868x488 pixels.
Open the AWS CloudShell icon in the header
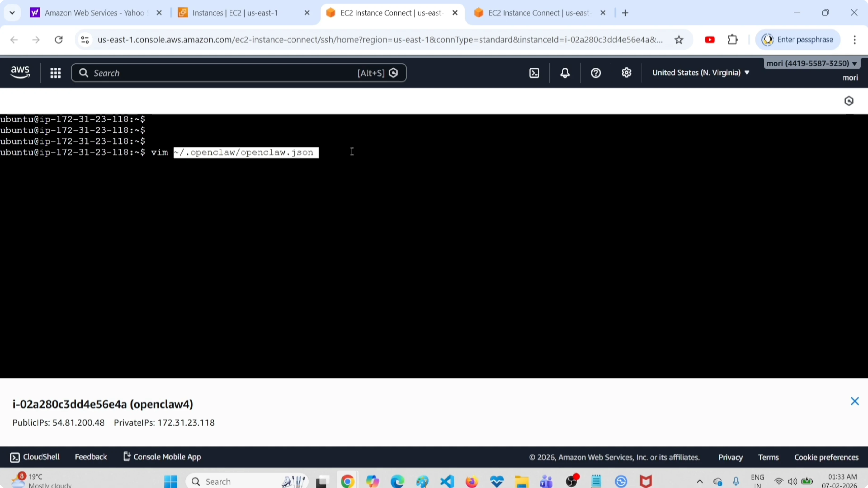(534, 73)
